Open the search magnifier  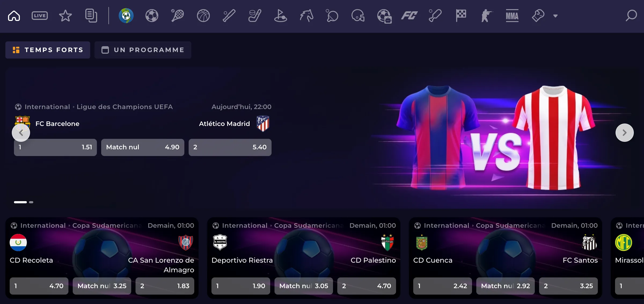point(631,16)
